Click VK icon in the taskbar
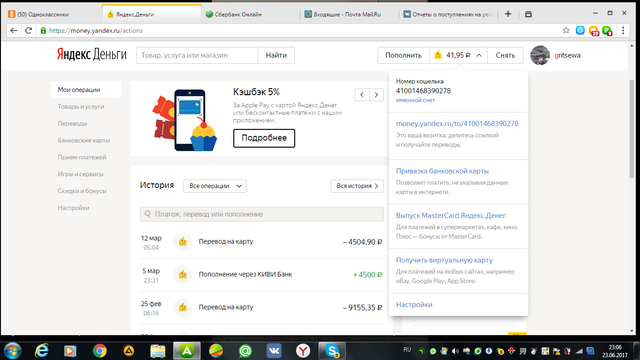 coord(274,350)
